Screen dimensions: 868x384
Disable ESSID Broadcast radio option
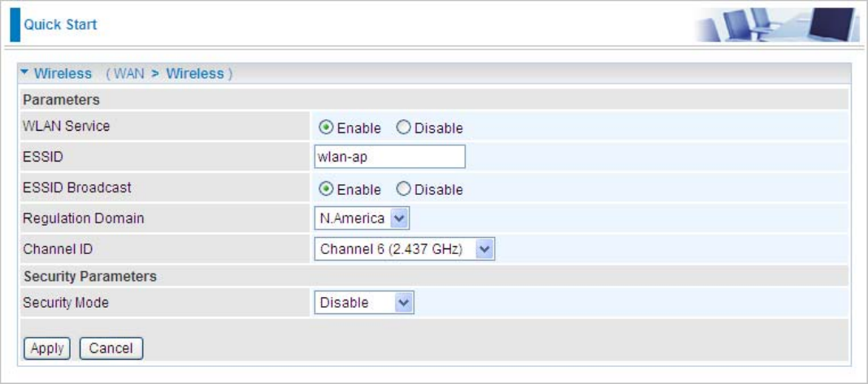tap(404, 189)
